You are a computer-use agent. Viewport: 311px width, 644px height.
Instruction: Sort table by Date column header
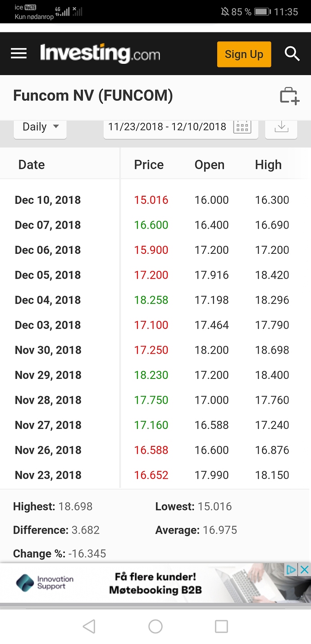pos(32,165)
